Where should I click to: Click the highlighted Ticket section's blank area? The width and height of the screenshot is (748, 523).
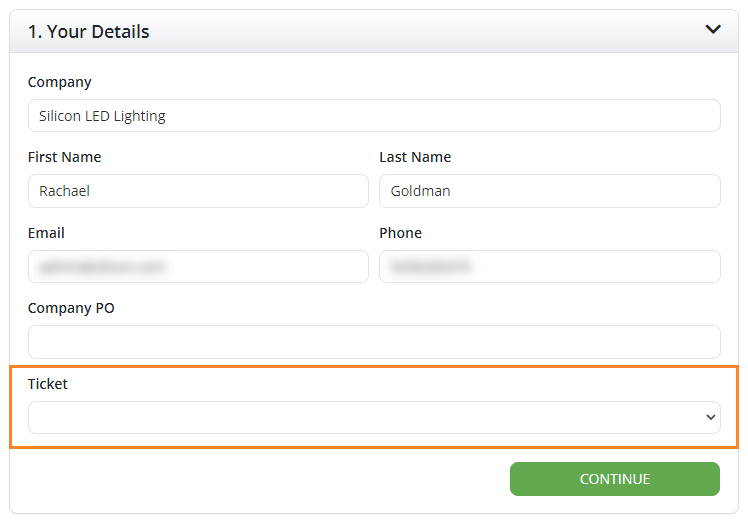tap(400, 384)
